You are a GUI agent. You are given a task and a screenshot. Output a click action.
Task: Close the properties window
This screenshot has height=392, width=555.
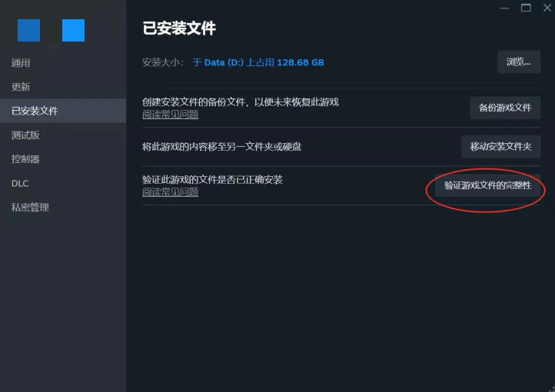(547, 8)
